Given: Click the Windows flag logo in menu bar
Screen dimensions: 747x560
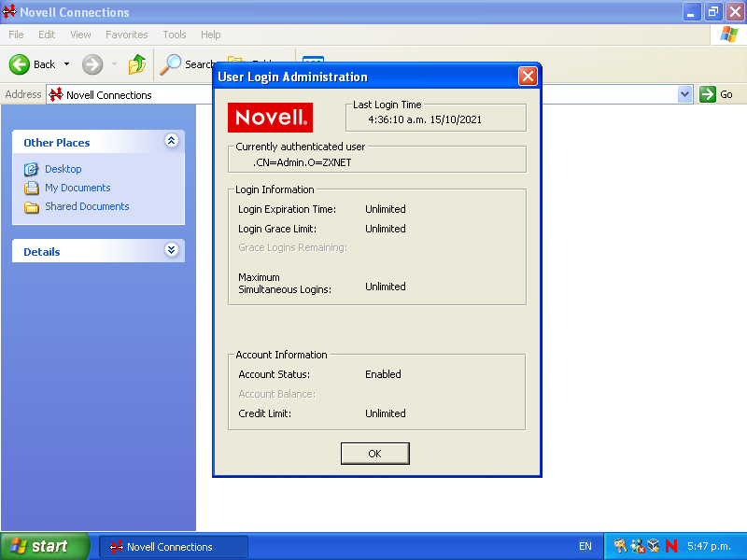Looking at the screenshot, I should coord(729,35).
